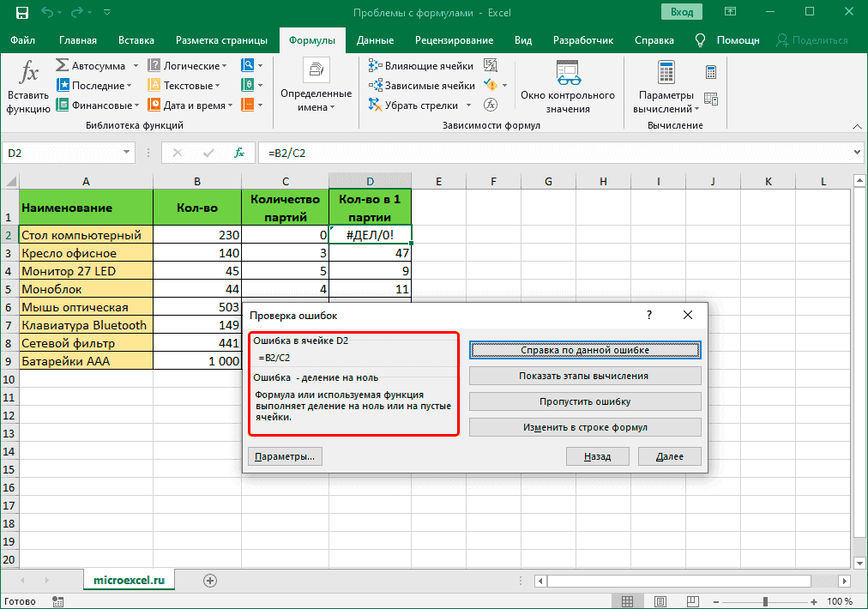Expand the Name Box dropdown arrow

[x=126, y=153]
